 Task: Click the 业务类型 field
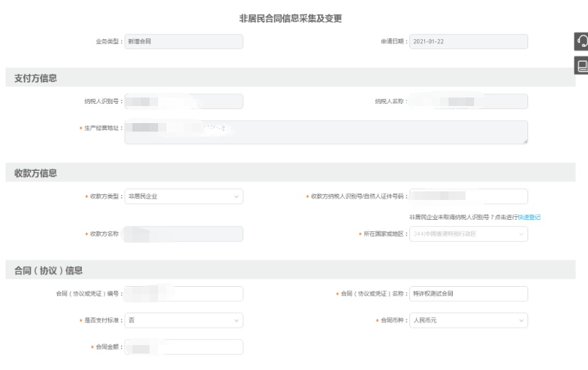coord(184,41)
